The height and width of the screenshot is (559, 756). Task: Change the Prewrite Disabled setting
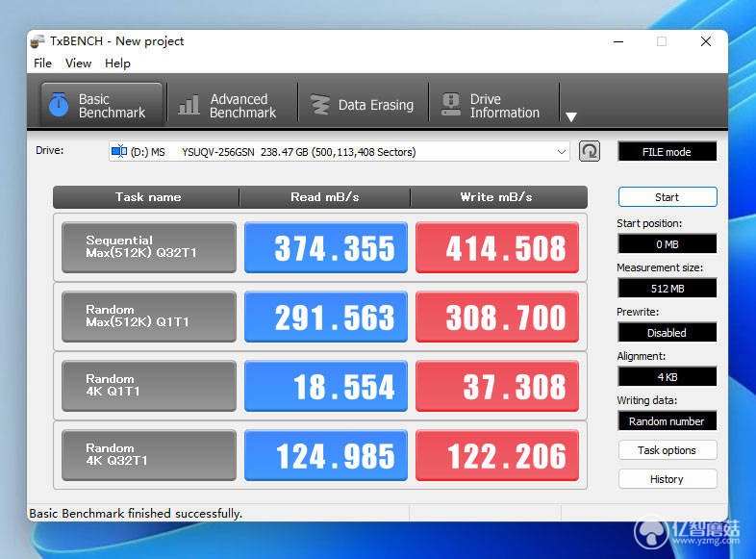tap(667, 333)
